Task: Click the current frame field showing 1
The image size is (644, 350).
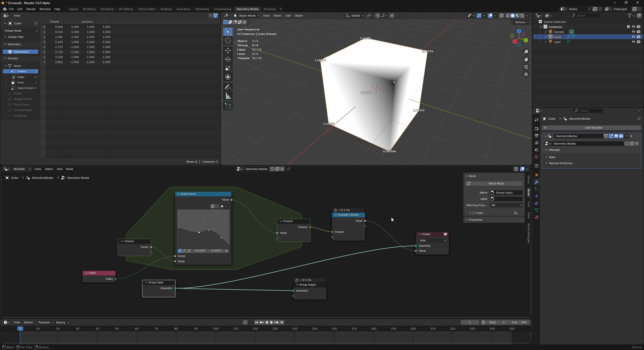Action: tap(470, 322)
